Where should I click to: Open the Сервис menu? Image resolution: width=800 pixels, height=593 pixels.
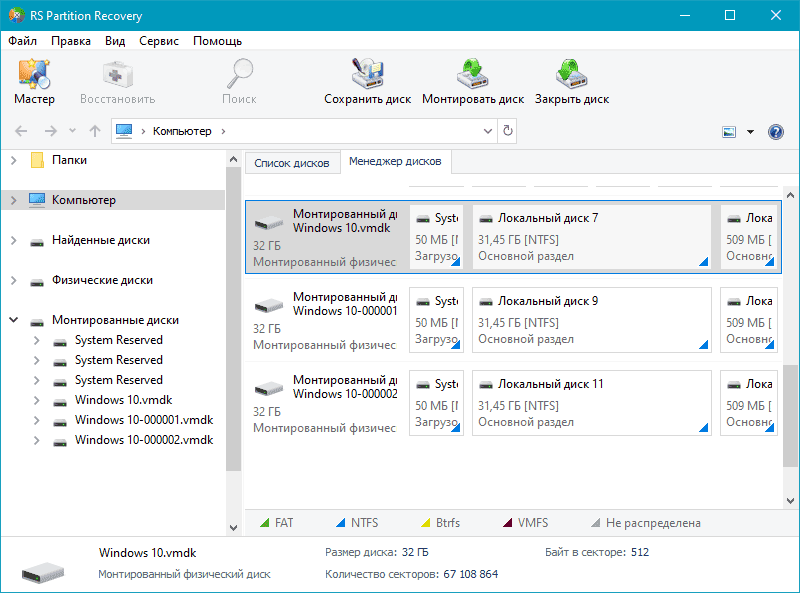159,41
